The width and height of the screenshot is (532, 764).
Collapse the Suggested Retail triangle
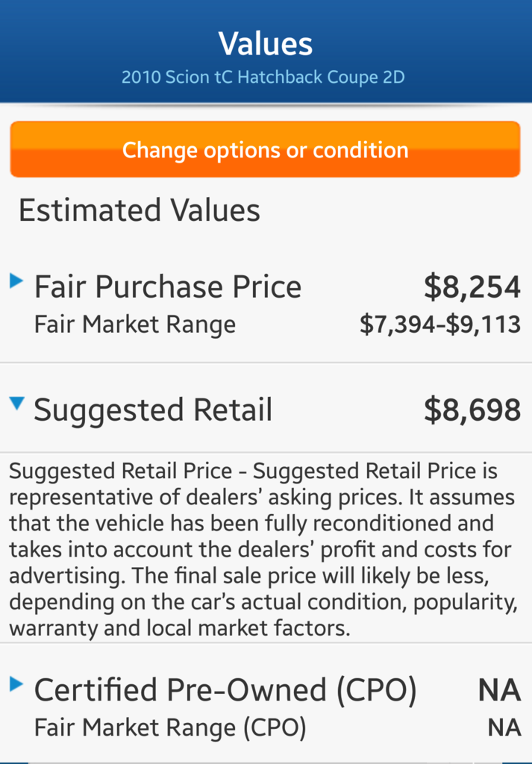point(16,404)
